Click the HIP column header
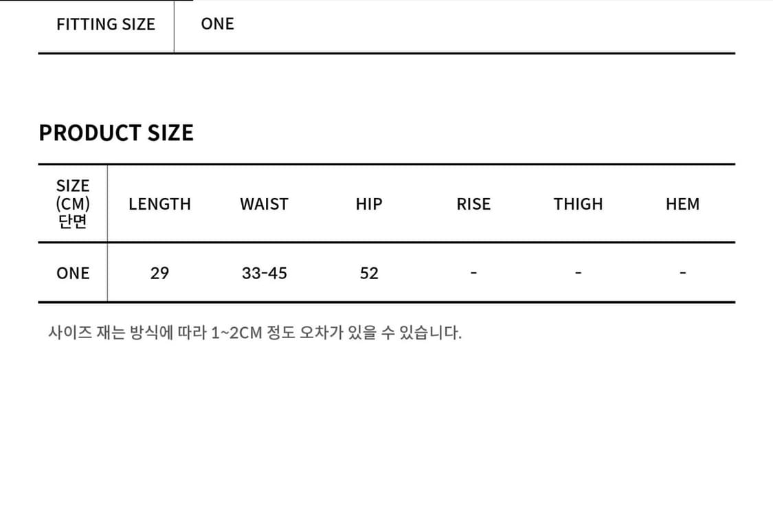Screen dimensions: 773x532 point(369,204)
